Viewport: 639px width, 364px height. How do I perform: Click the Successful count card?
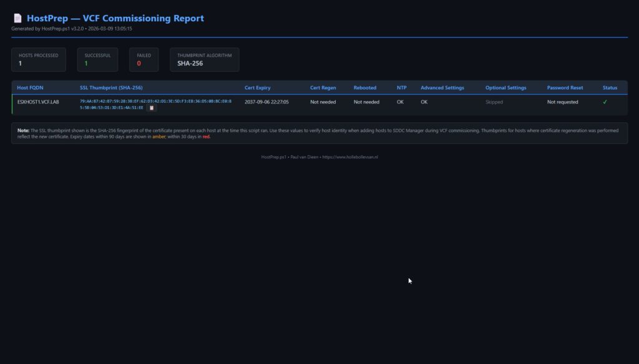98,59
